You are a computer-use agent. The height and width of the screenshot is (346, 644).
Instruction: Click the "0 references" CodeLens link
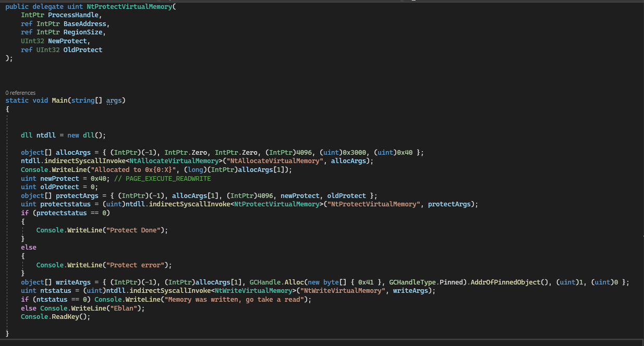pos(20,92)
